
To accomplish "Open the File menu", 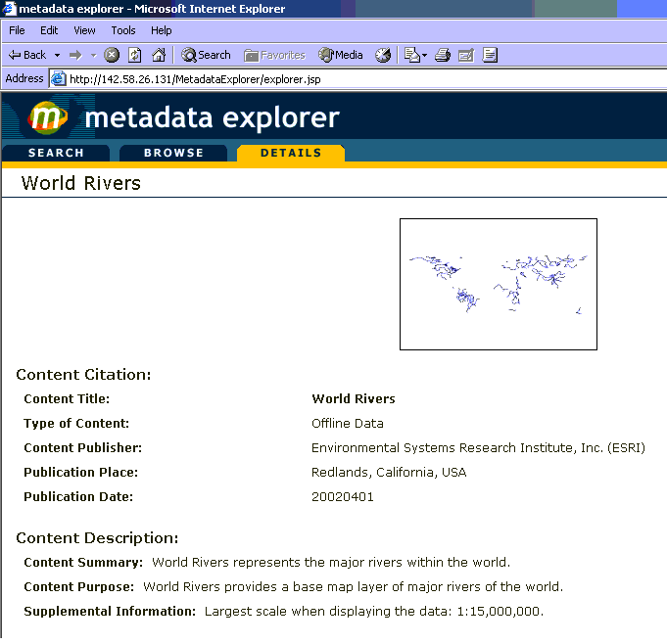I will (x=17, y=30).
